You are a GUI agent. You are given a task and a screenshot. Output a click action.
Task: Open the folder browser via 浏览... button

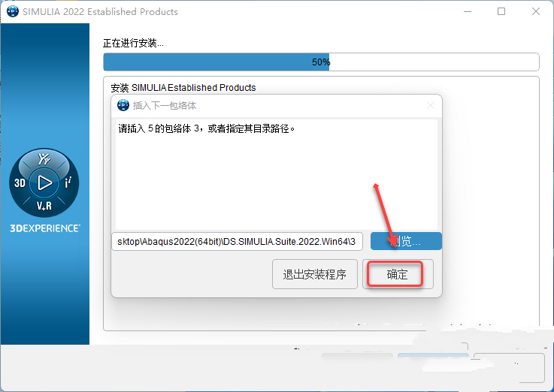[x=406, y=241]
